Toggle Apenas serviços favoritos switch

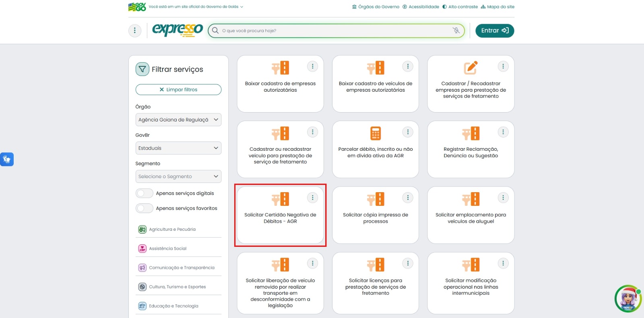coord(144,208)
